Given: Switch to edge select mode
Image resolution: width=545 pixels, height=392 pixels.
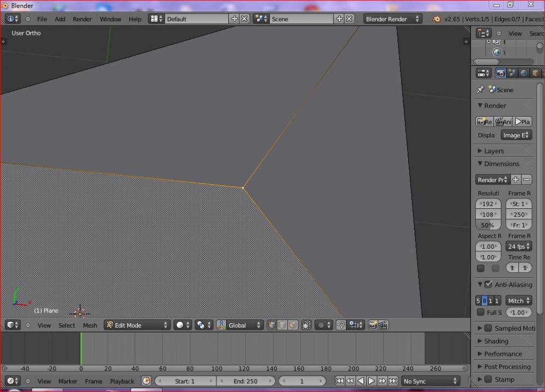Looking at the screenshot, I should [x=282, y=325].
